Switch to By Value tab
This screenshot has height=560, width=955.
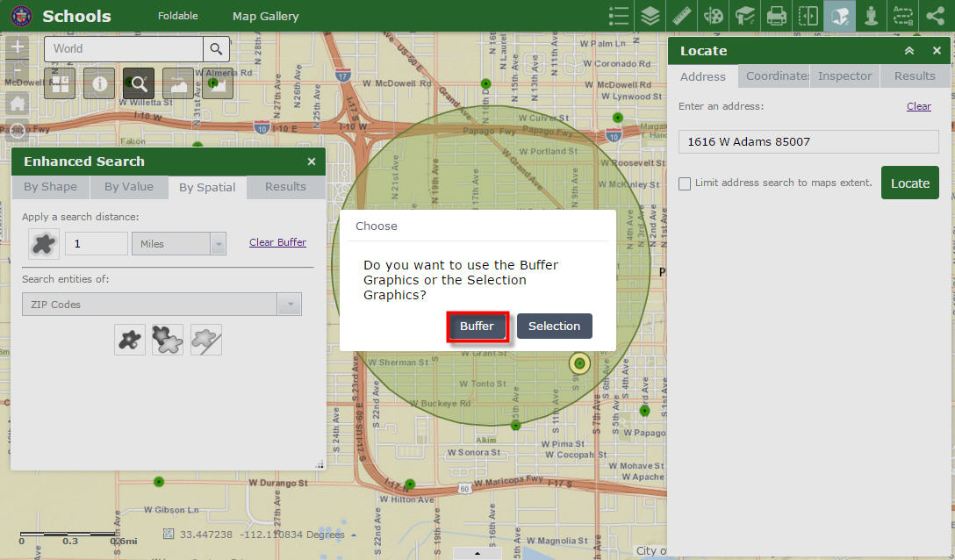pyautogui.click(x=129, y=187)
